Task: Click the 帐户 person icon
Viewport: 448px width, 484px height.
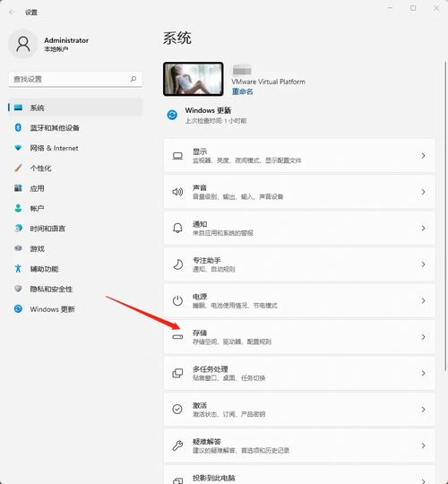Action: point(18,208)
